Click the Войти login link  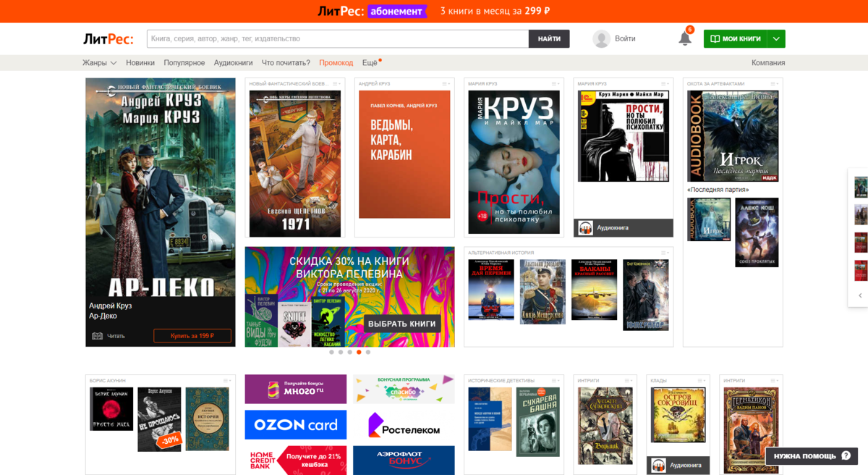point(625,39)
